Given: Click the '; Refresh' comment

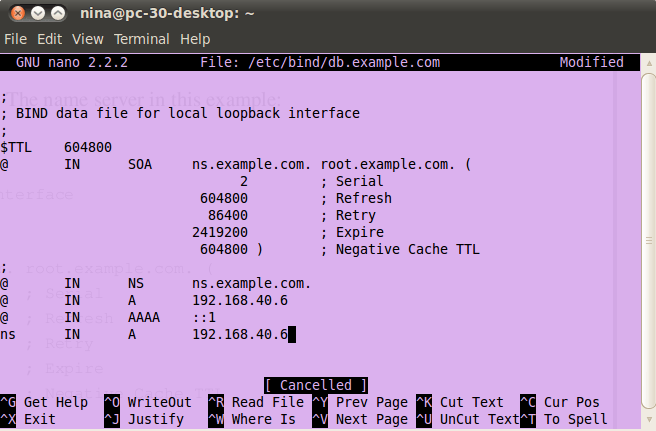Looking at the screenshot, I should (x=356, y=198).
